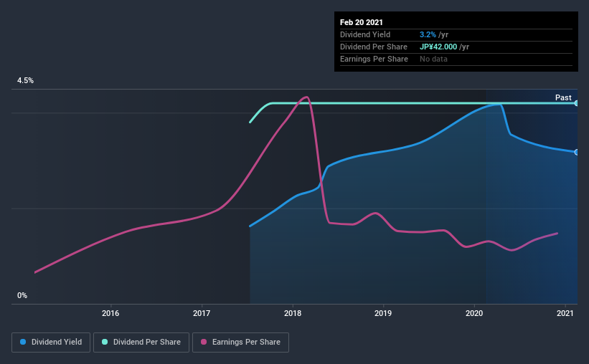Select the 2017 x-axis label
Screen dimensions: 589x364
pos(202,313)
